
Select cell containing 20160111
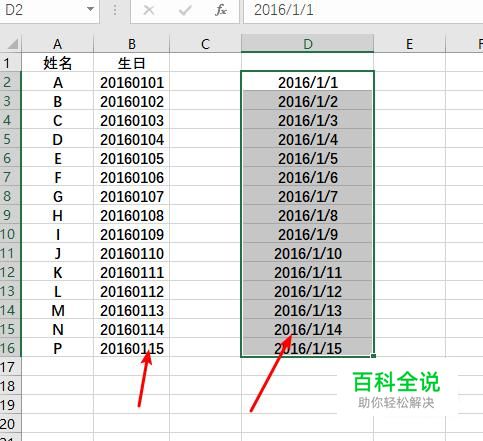(x=132, y=272)
